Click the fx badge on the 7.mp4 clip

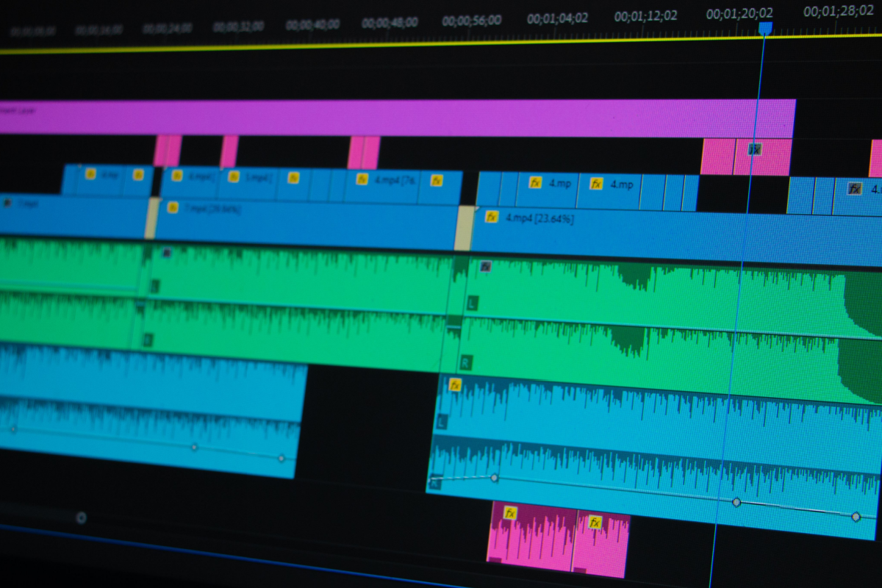pos(173,208)
